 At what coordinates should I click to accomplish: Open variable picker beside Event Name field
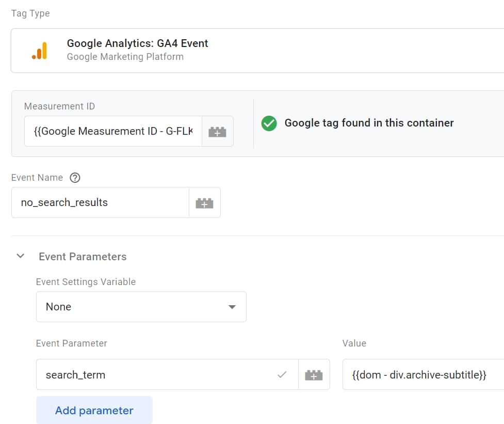(x=204, y=202)
